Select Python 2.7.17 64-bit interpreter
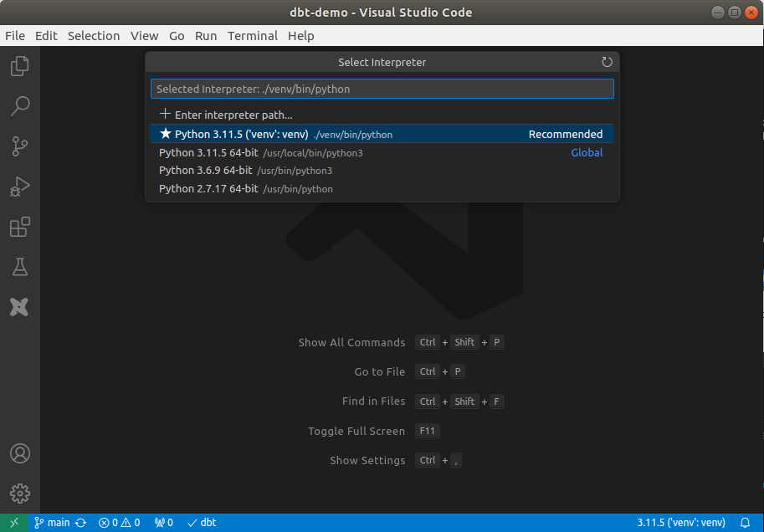764x532 pixels. point(382,188)
